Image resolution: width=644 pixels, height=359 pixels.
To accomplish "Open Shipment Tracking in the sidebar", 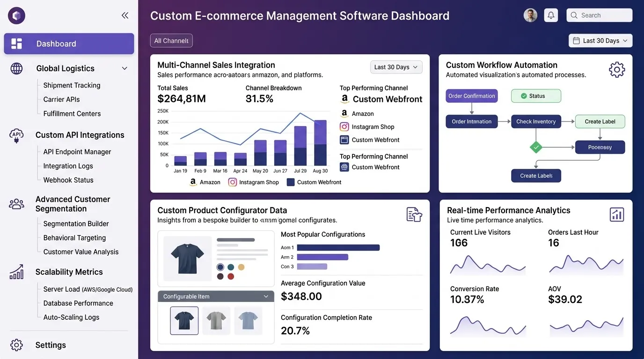I will [x=72, y=85].
